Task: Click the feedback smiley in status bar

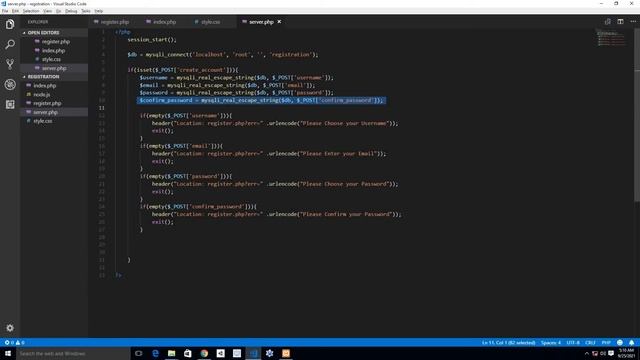Action: (620, 342)
